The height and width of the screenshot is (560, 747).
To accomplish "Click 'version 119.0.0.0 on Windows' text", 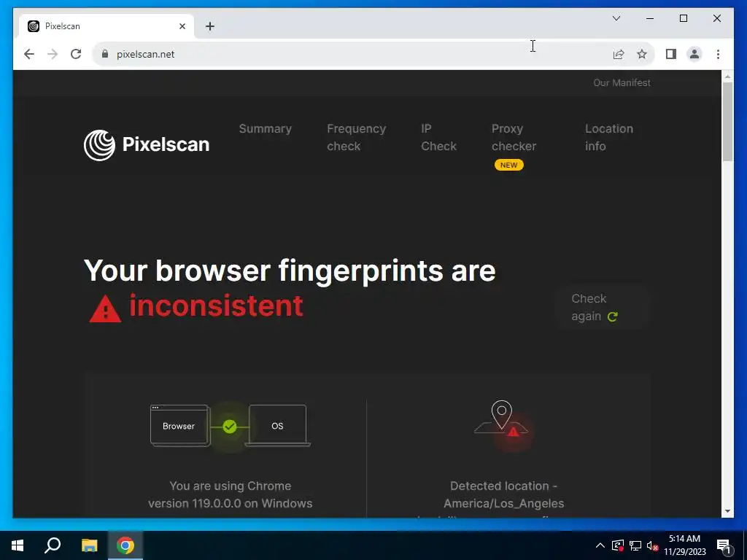I will pyautogui.click(x=230, y=503).
